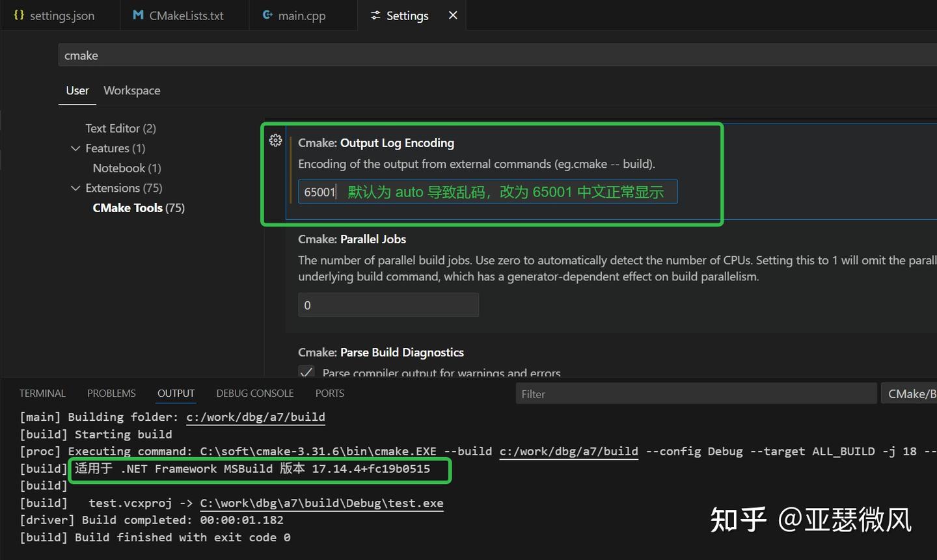Collapse the Extensions section in the sidebar
Image resolution: width=937 pixels, height=560 pixels.
tap(75, 188)
